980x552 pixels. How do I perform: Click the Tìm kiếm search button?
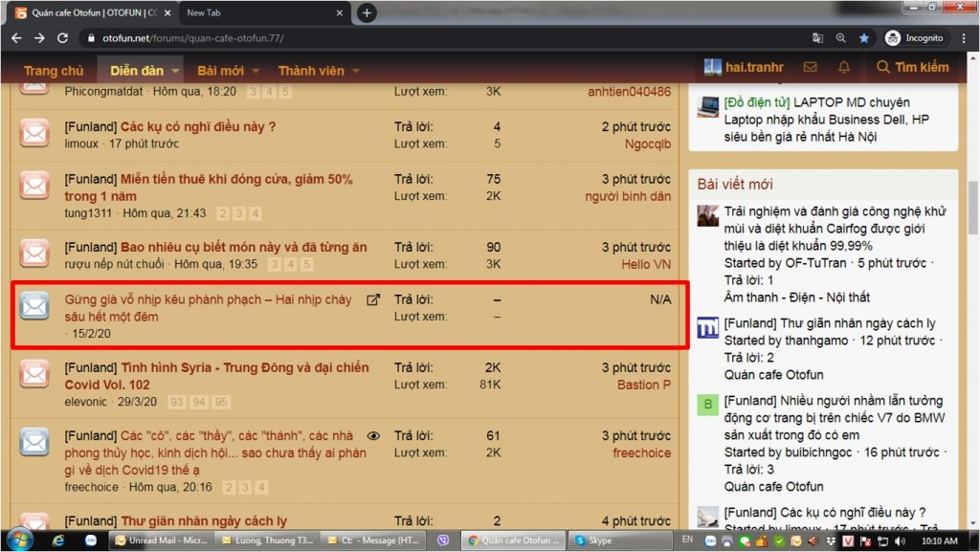click(x=912, y=67)
